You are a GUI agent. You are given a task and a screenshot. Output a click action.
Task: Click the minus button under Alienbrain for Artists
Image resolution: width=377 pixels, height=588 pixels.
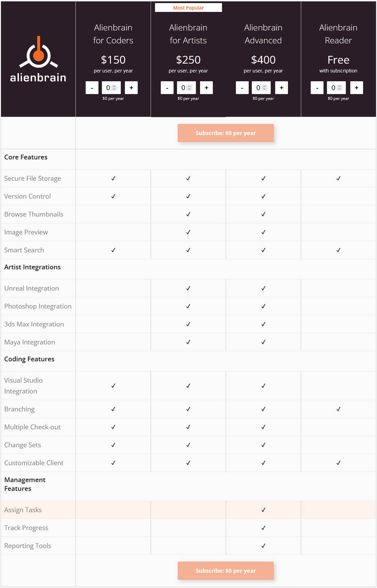pos(167,87)
